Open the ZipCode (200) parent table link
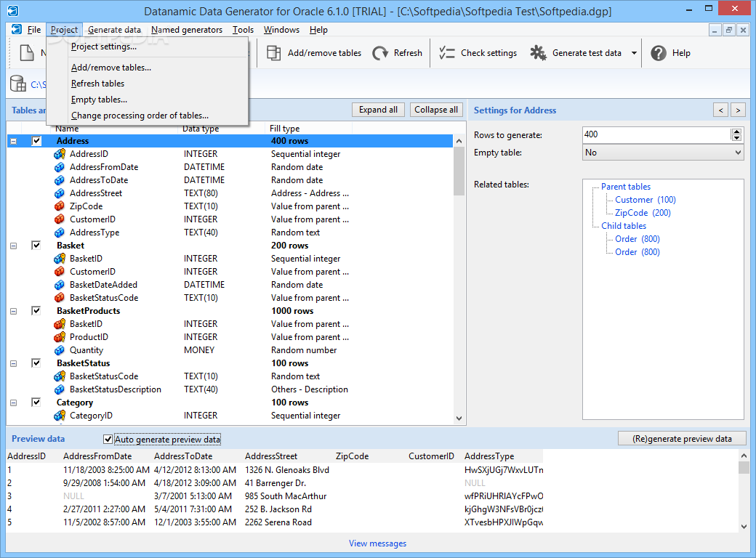This screenshot has height=558, width=756. [643, 212]
